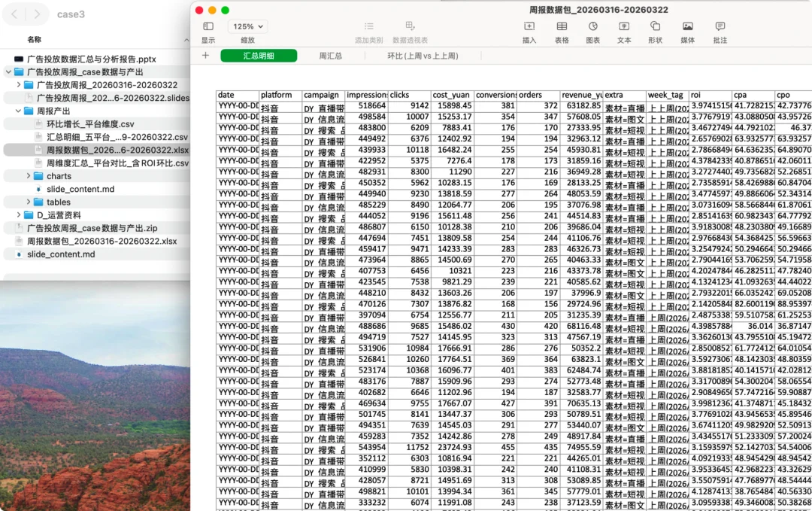Switch to the 周汇总 sheet tab
812x511 pixels.
332,56
